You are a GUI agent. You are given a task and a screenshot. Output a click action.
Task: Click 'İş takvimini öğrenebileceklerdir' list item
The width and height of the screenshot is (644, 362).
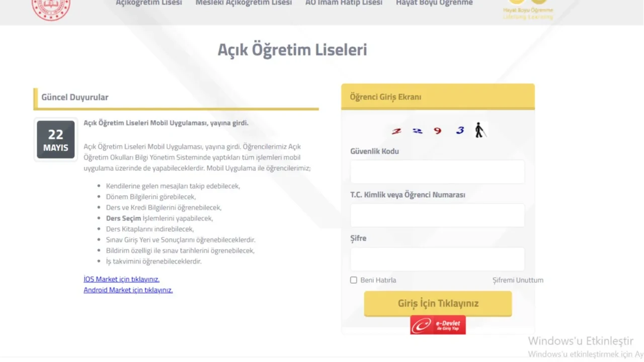click(153, 261)
